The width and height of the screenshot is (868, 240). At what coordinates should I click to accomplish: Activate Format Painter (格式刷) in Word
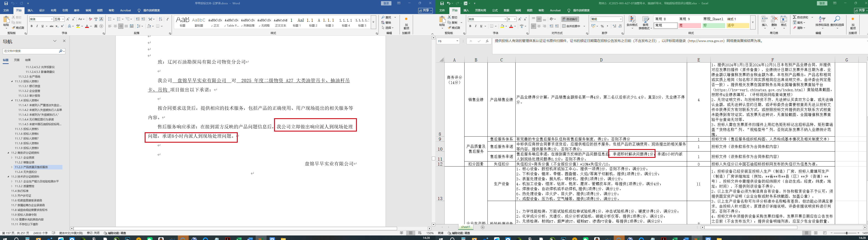(18, 28)
